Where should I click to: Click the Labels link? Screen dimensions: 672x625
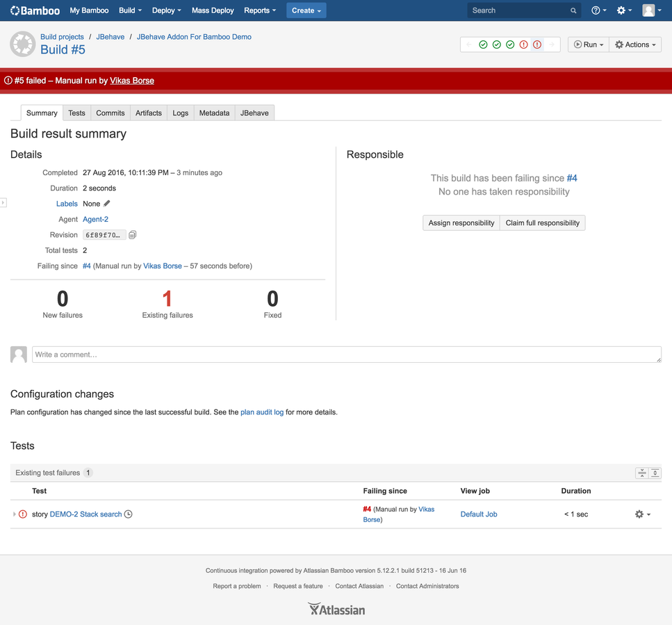[x=67, y=204]
